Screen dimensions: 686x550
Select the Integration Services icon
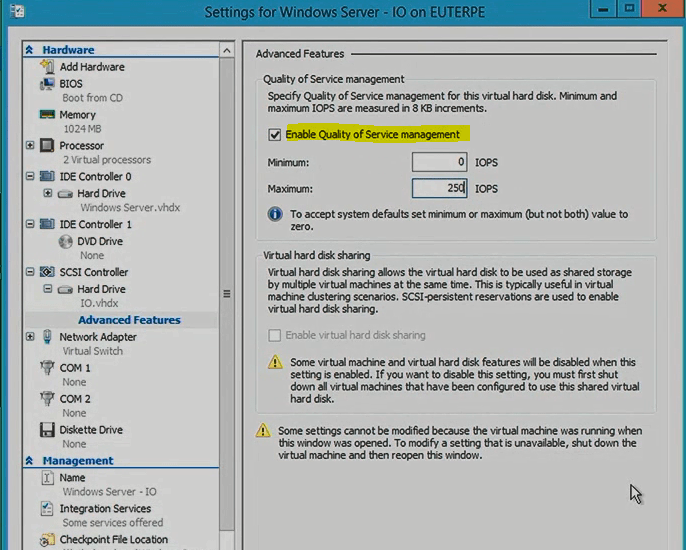pyautogui.click(x=47, y=508)
